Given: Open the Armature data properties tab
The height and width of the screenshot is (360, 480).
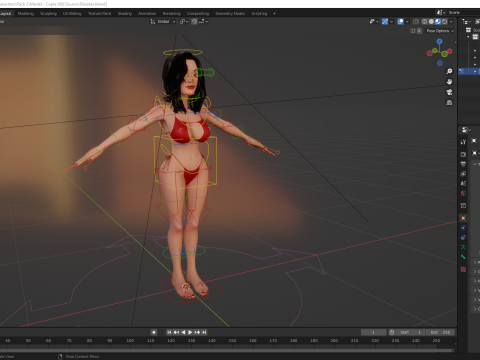Looking at the screenshot, I should coord(463,247).
